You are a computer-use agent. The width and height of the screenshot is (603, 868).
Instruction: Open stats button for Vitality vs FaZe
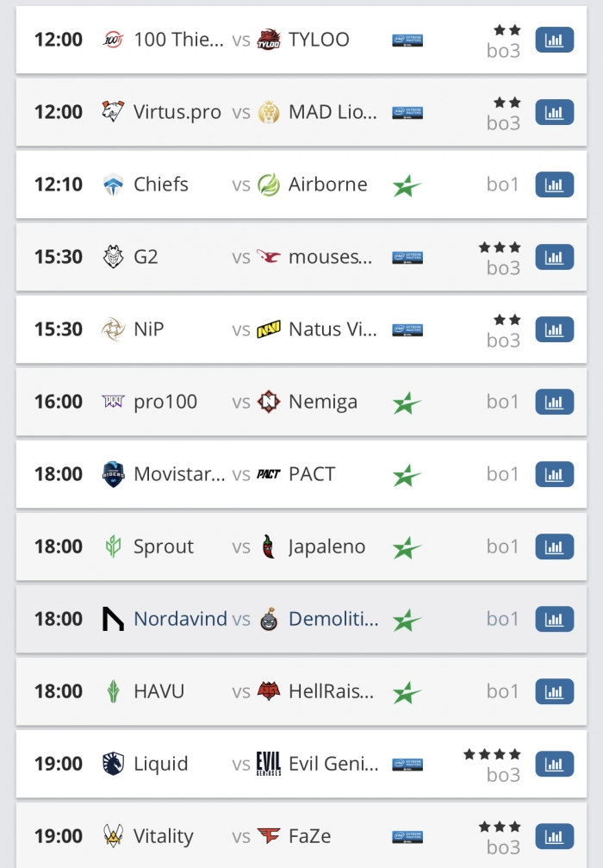pyautogui.click(x=554, y=836)
